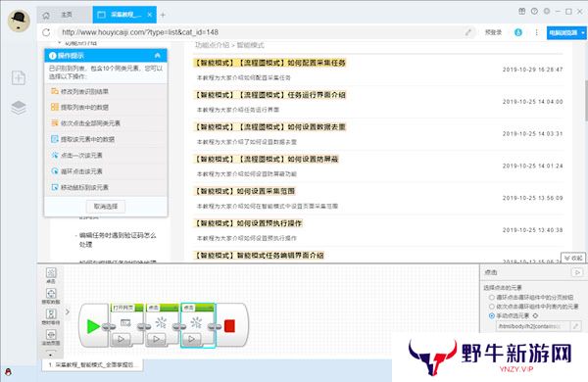Open article 如何设置预执行操作

point(248,223)
